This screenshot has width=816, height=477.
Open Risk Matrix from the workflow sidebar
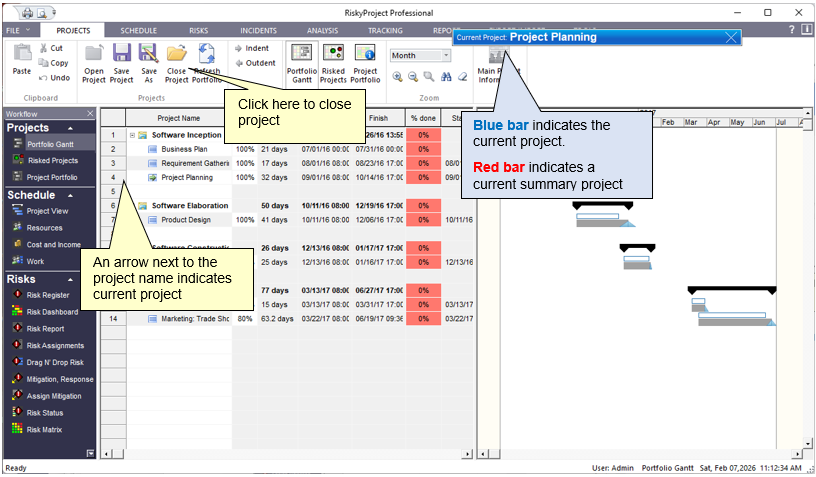[x=47, y=429]
